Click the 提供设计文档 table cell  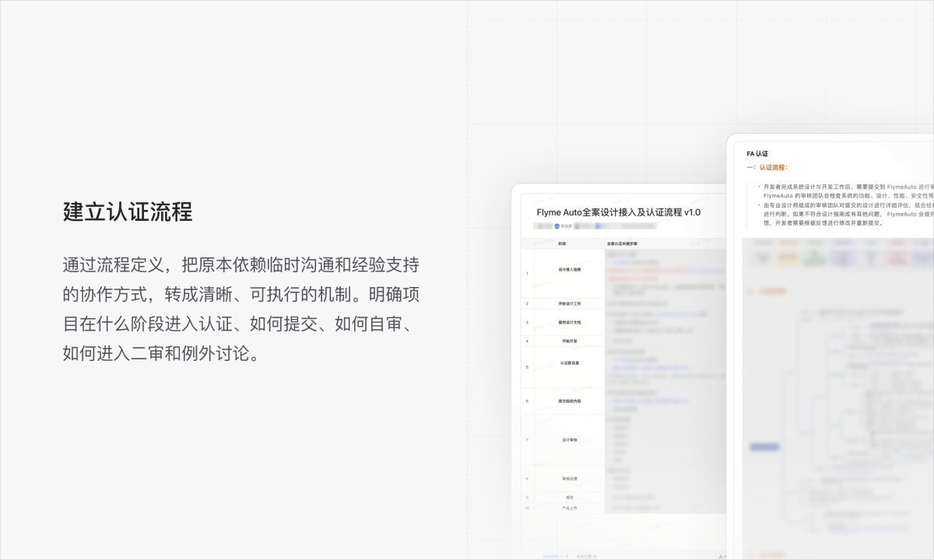(569, 322)
